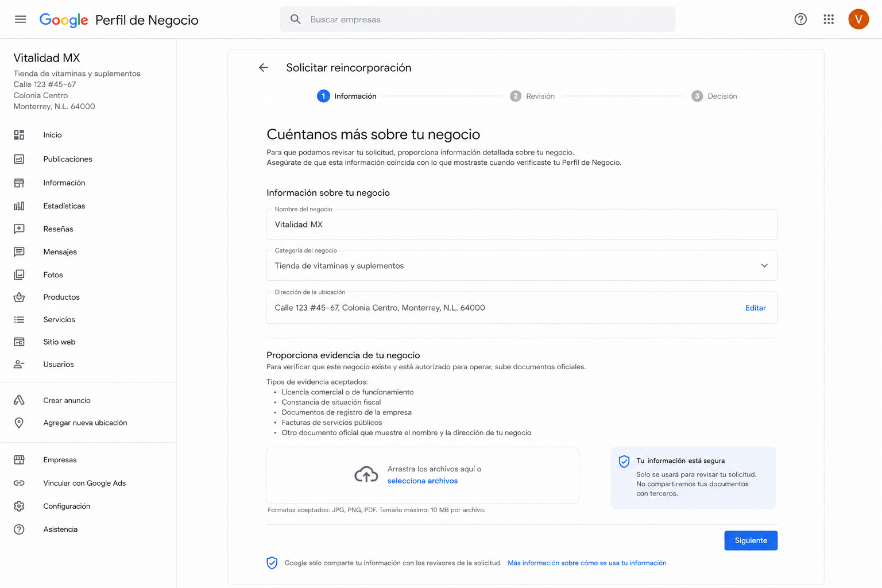Open Inicio in the sidebar

point(52,135)
